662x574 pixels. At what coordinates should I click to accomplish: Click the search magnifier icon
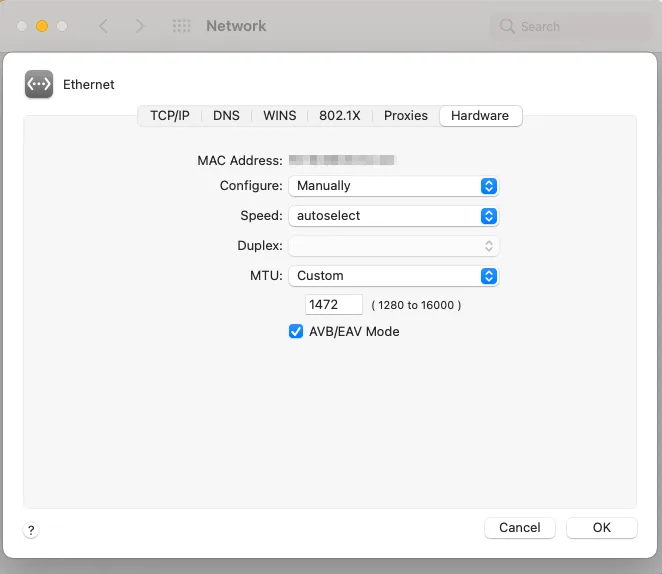508,26
